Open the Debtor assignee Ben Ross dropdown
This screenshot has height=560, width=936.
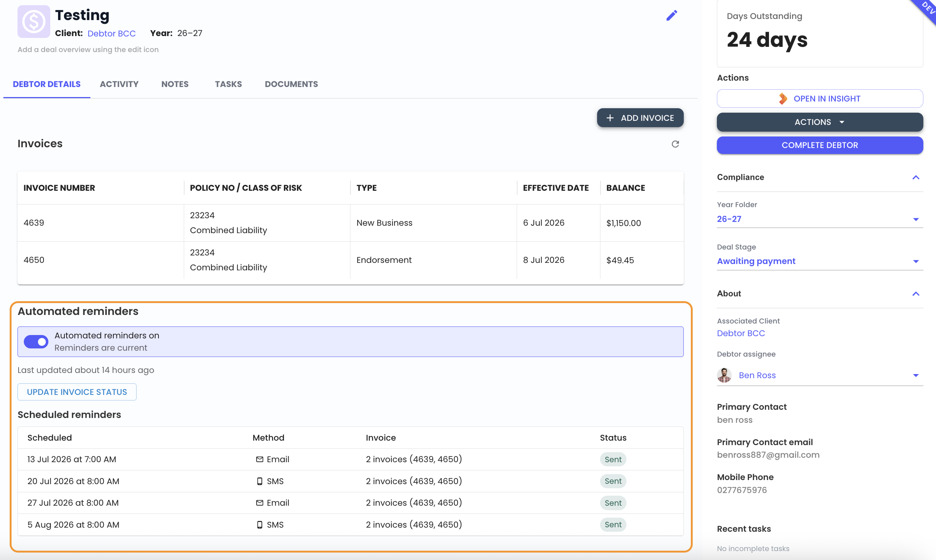point(820,375)
